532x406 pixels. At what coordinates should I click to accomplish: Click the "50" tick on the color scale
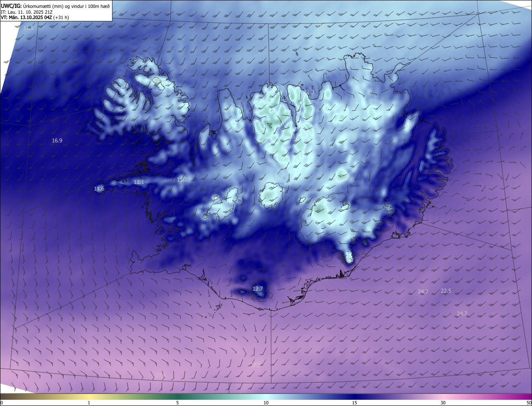click(529, 403)
